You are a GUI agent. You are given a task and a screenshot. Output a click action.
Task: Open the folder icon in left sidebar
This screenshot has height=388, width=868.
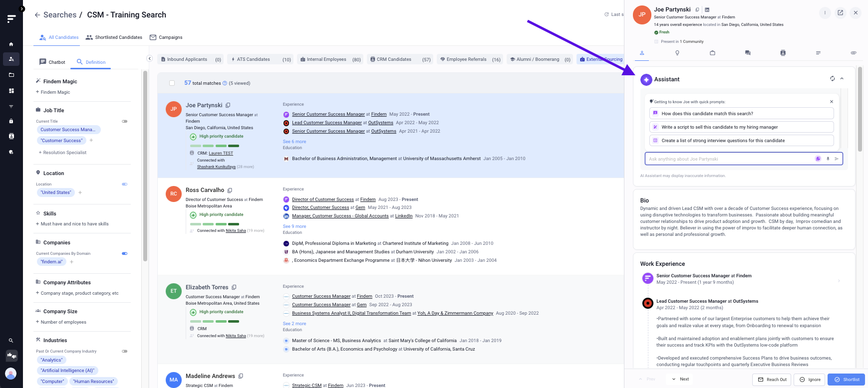click(x=11, y=75)
